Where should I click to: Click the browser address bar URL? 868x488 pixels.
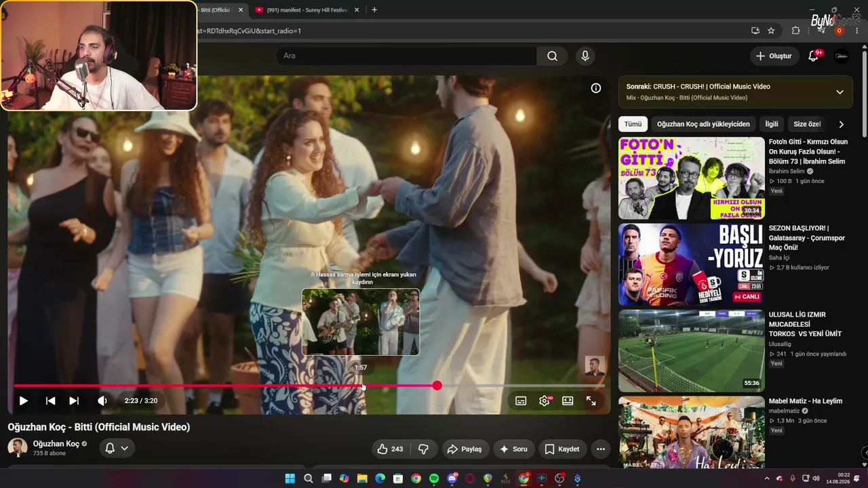[x=250, y=30]
